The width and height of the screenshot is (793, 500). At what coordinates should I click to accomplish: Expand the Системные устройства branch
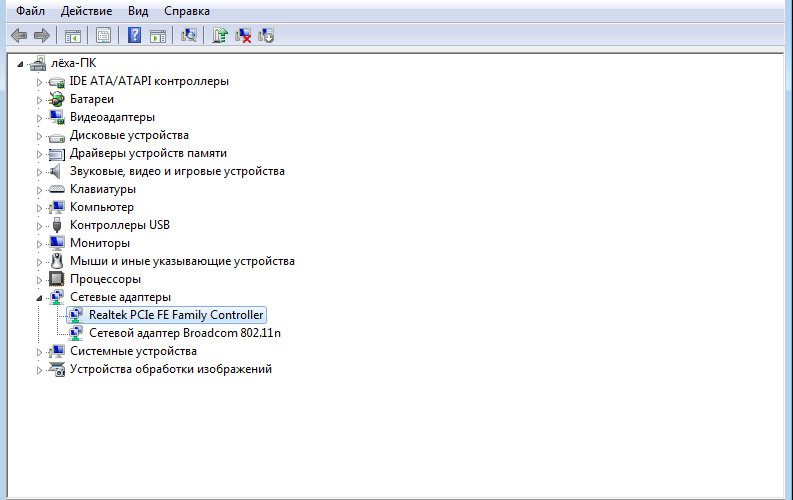point(39,352)
